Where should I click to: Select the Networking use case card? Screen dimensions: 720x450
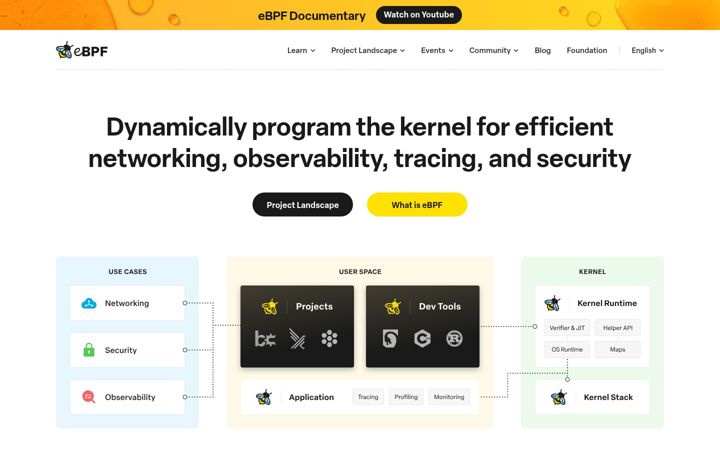[127, 303]
